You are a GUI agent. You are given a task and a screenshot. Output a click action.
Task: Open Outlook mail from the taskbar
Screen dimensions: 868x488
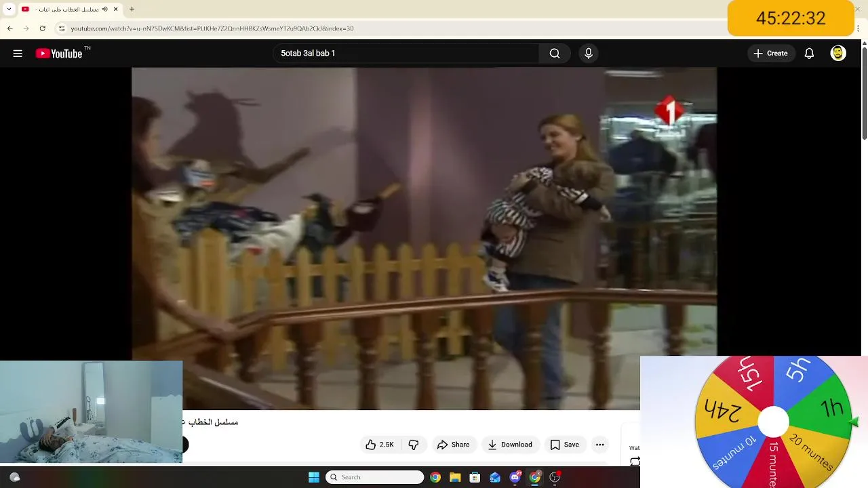(x=495, y=477)
